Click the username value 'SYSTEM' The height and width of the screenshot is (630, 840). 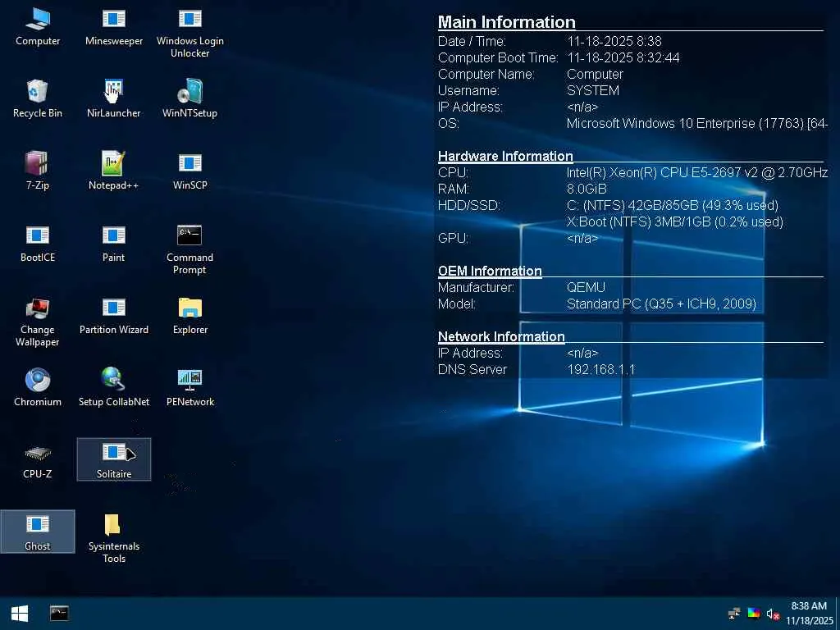pyautogui.click(x=593, y=90)
